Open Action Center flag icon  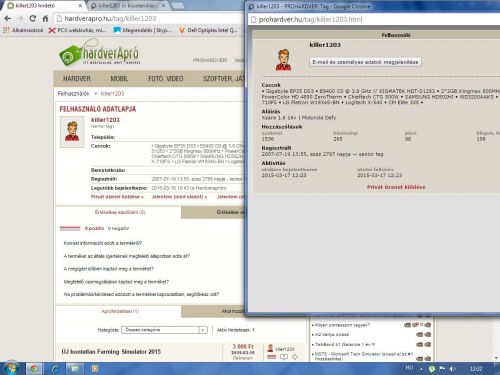(x=442, y=369)
